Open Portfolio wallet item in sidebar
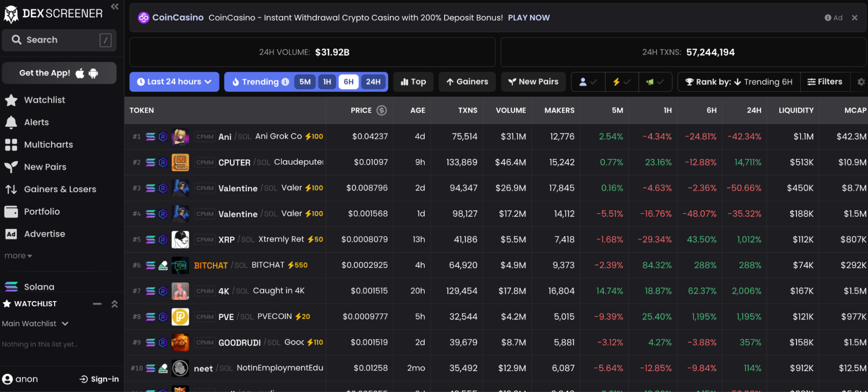This screenshot has height=392, width=868. point(11,212)
